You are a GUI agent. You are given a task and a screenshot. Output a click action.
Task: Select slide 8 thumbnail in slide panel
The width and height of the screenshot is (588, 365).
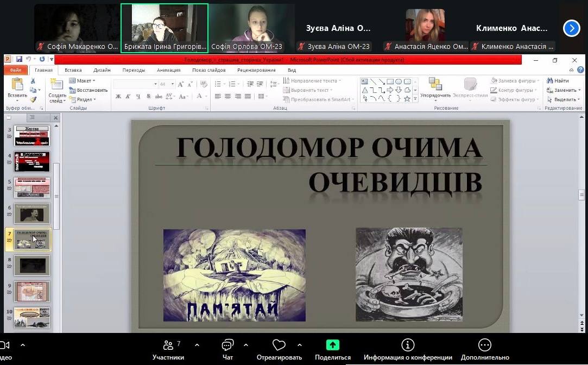coord(31,265)
